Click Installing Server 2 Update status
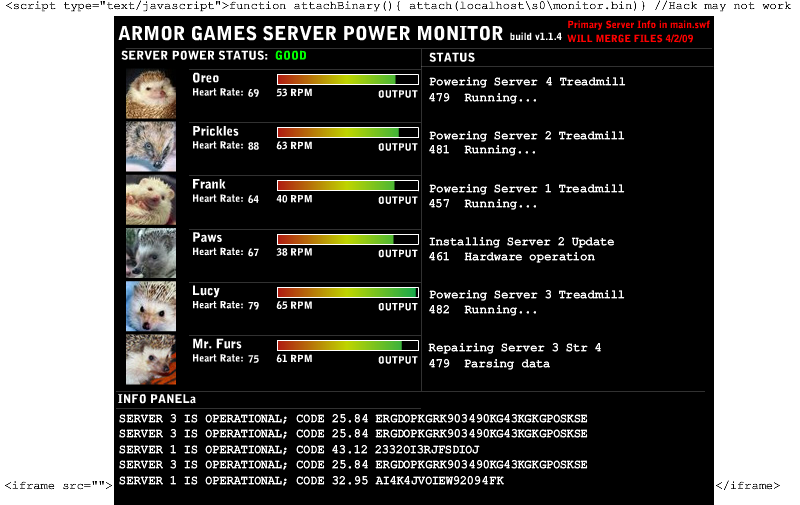Viewport: 800px width, 505px height. pyautogui.click(x=521, y=242)
